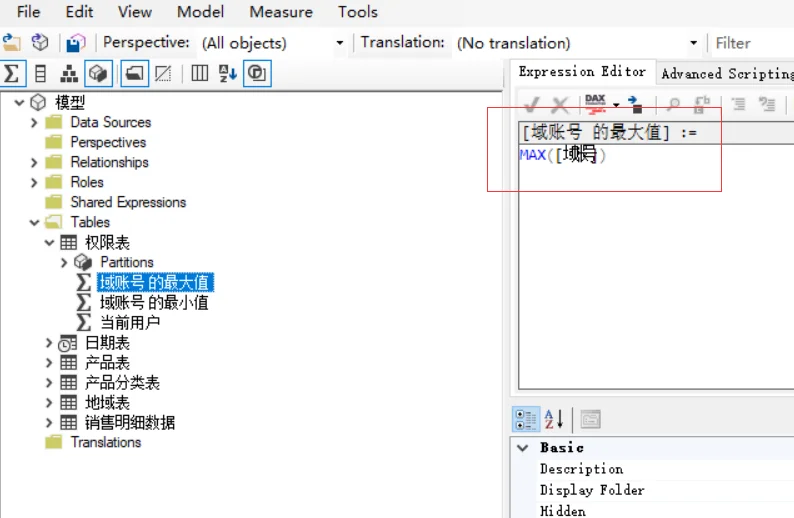The image size is (794, 518).
Task: Collapse the Tables folder
Action: tap(34, 222)
